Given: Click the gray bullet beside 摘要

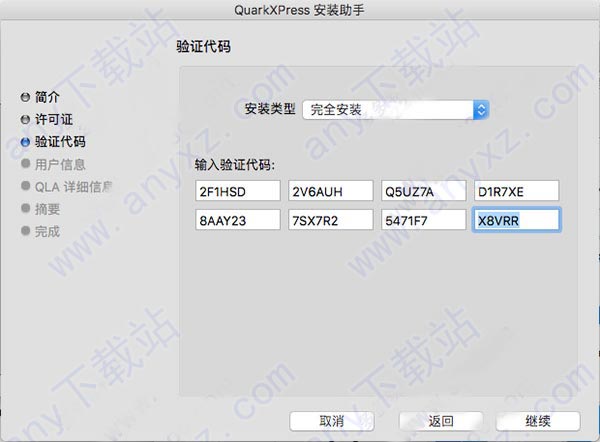Looking at the screenshot, I should click(25, 208).
